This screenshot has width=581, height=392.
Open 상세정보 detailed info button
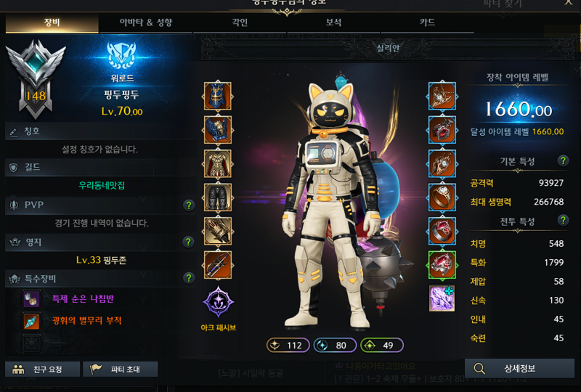pyautogui.click(x=519, y=369)
